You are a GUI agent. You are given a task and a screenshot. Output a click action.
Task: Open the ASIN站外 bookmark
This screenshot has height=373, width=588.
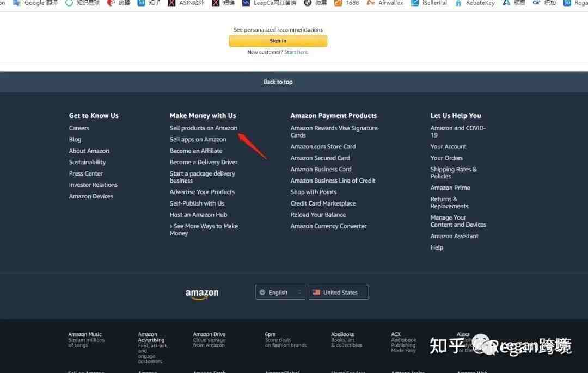(x=186, y=3)
